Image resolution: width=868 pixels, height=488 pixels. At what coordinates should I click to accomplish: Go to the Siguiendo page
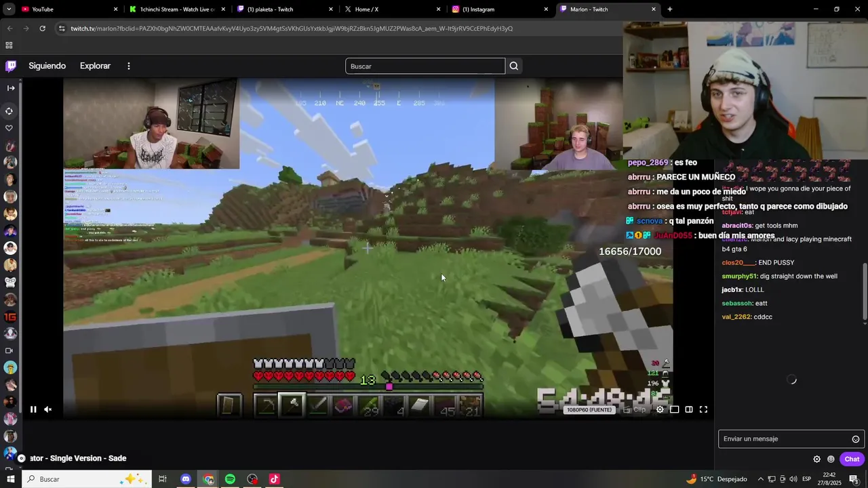coord(47,66)
